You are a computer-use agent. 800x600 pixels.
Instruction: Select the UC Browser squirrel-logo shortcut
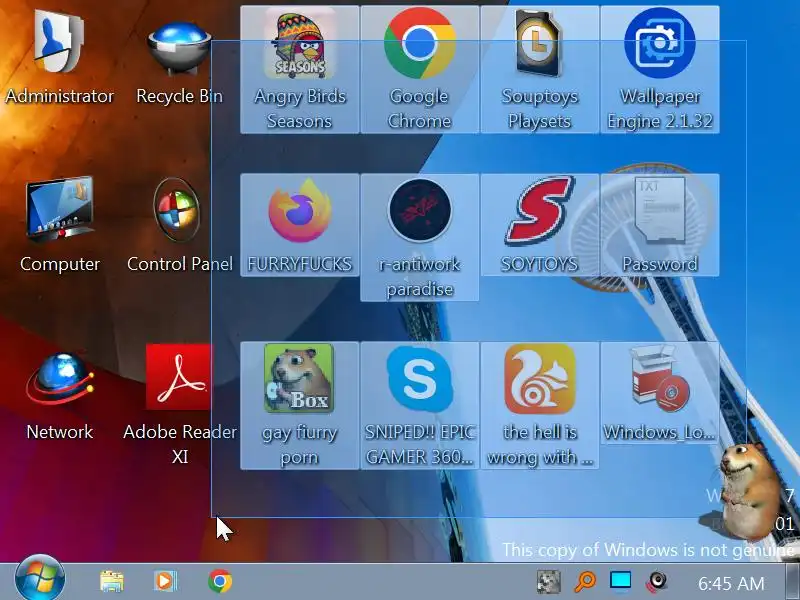coord(539,405)
